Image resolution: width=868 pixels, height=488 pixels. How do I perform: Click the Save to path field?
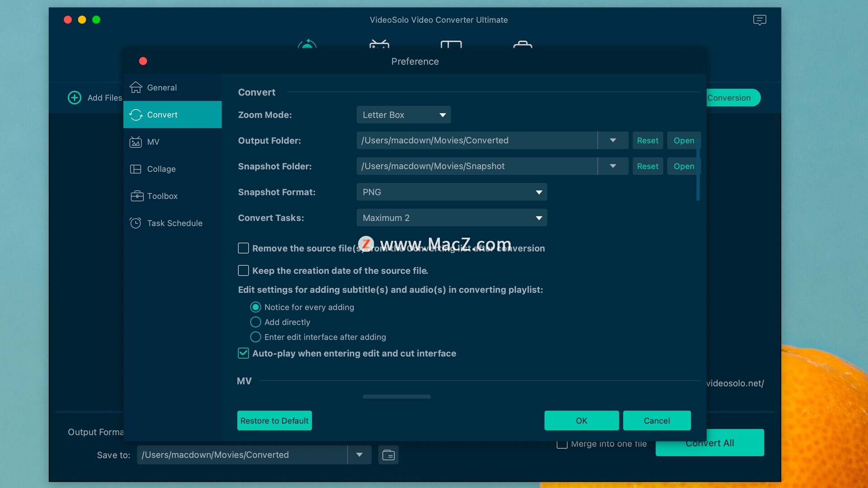242,455
